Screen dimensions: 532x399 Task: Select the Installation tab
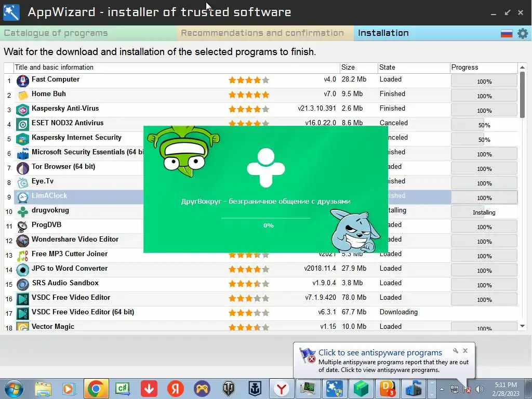383,33
